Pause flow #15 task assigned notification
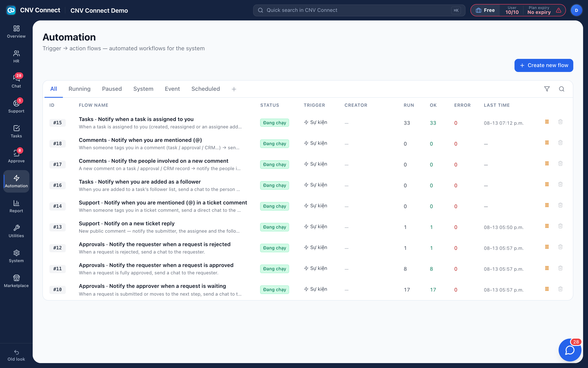 pyautogui.click(x=547, y=122)
